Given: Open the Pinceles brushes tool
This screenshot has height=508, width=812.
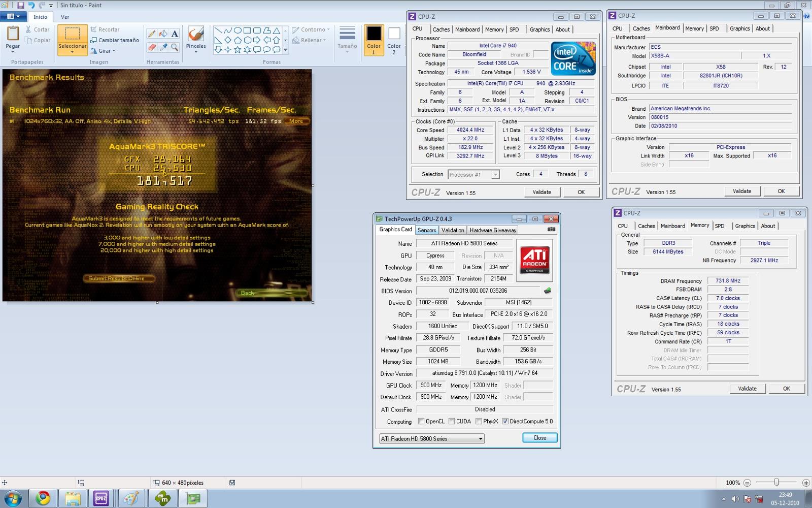Looking at the screenshot, I should (196, 40).
